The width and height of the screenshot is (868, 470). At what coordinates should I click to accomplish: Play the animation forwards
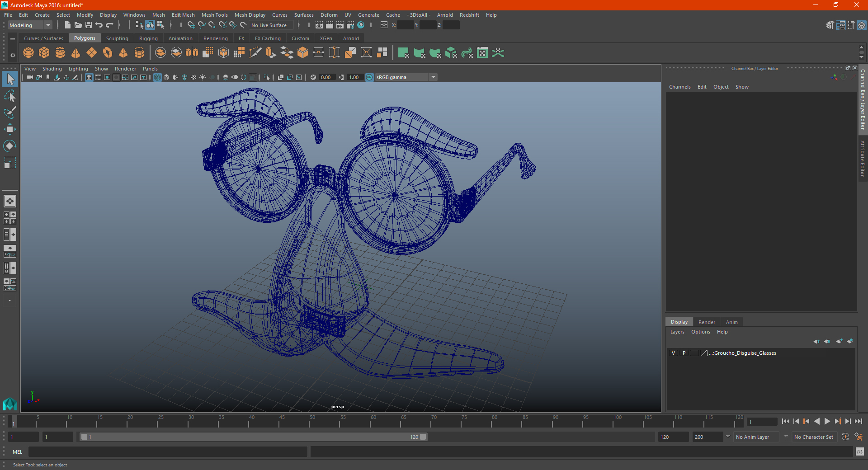point(827,421)
